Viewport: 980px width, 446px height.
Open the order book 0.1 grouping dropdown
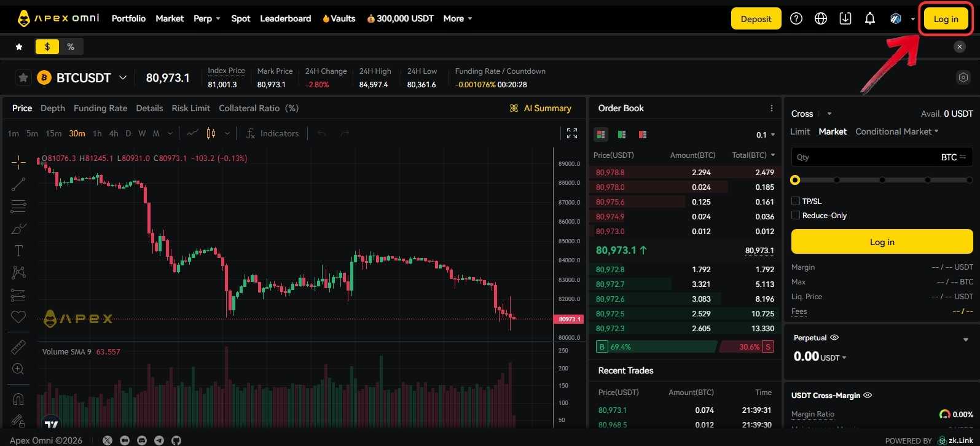[765, 135]
